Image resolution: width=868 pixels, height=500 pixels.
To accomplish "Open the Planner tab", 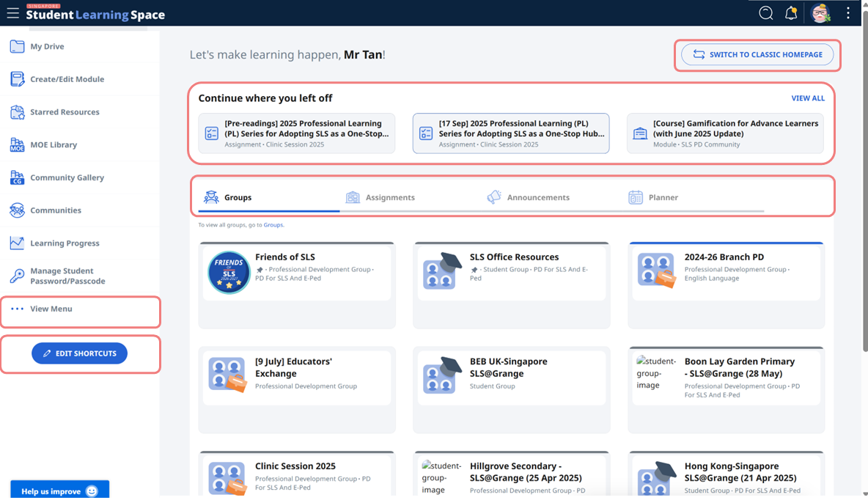I will 663,197.
